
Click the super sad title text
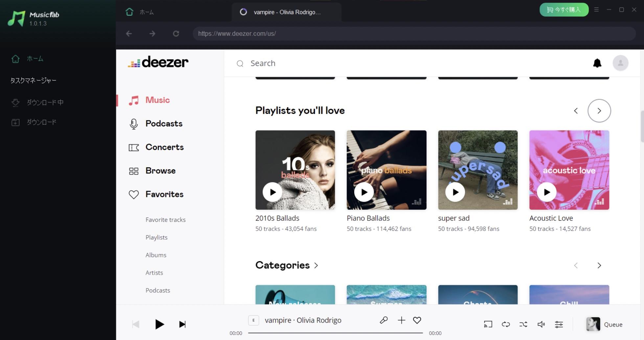[453, 218]
